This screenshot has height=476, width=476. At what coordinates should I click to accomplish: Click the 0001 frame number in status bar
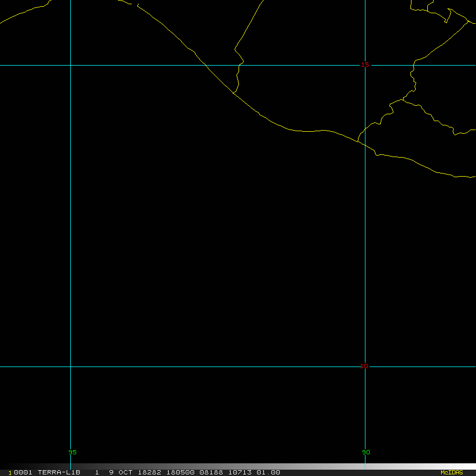pyautogui.click(x=23, y=472)
